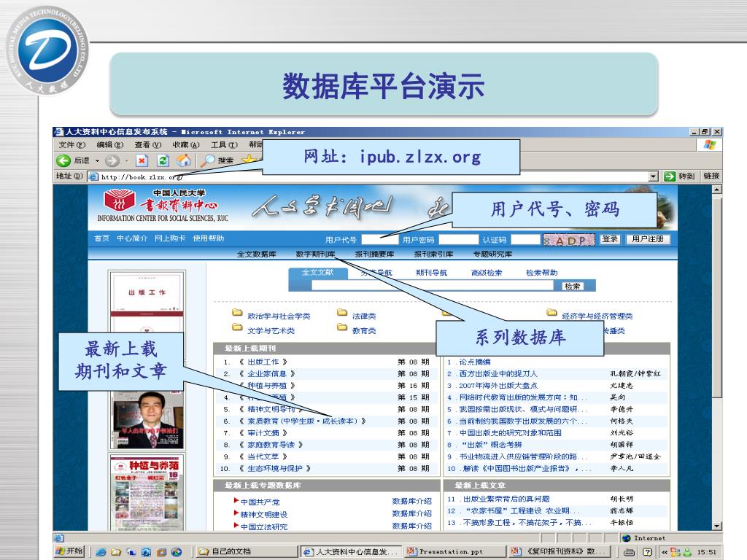Screen dimensions: 747x560
Task: Open the 收藏(A) menu
Action: 186,145
